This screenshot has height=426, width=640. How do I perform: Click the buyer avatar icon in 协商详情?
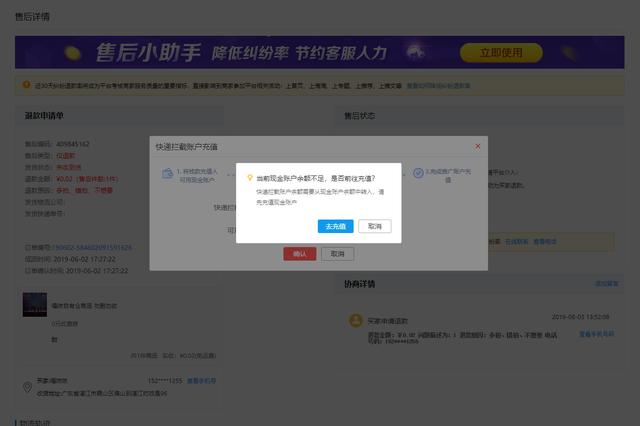(x=354, y=320)
